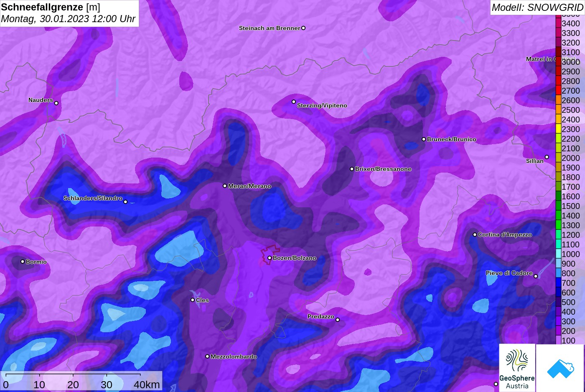Select the Bormio location marker
The height and width of the screenshot is (392, 585).
[x=23, y=262]
